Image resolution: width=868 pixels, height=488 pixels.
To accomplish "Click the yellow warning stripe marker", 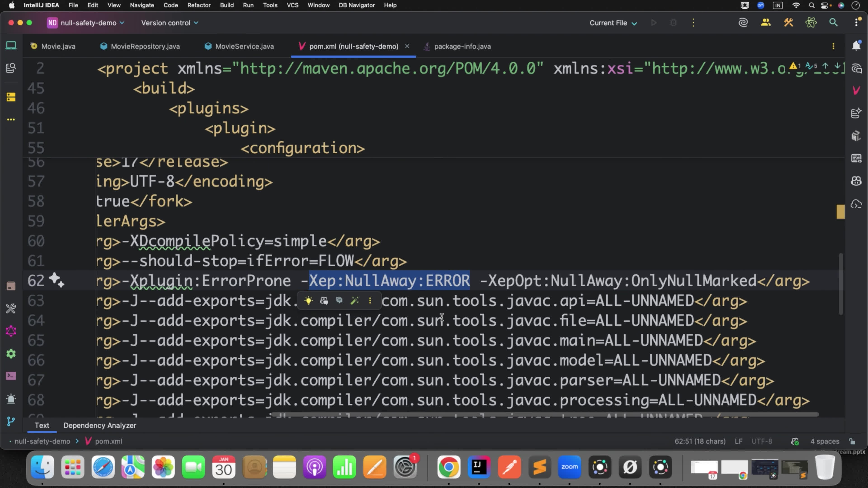I will point(840,211).
